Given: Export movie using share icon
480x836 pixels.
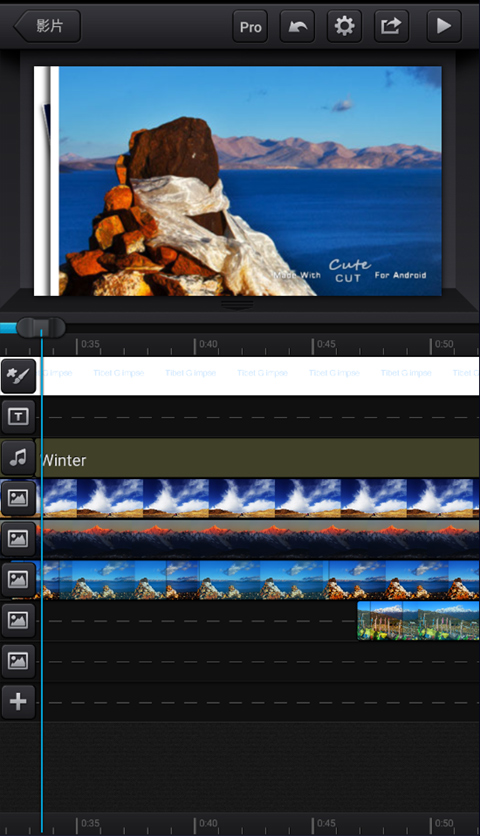Looking at the screenshot, I should pos(391,26).
